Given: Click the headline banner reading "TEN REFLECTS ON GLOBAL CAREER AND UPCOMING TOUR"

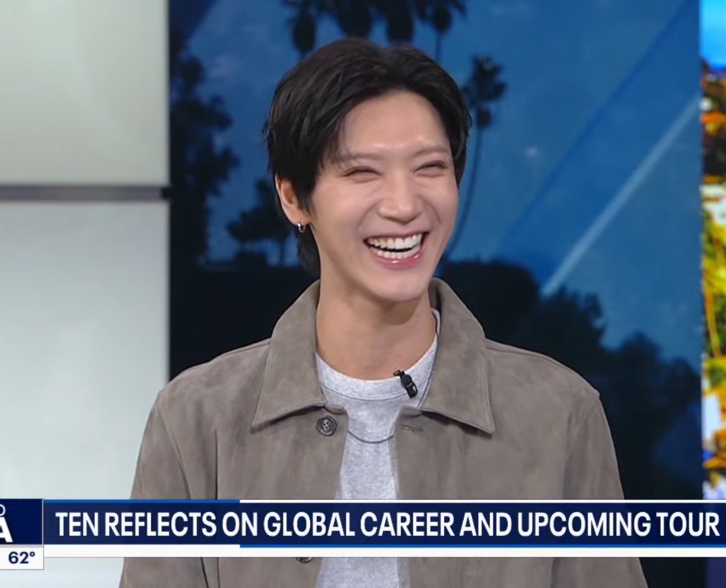Looking at the screenshot, I should tap(385, 524).
